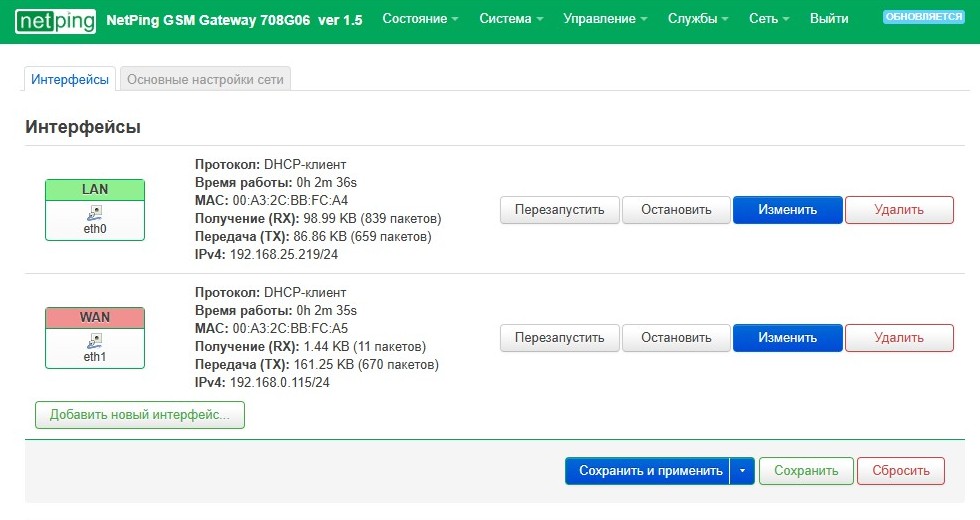Click the eth1 network interface icon
This screenshot has width=980, height=520.
95,340
